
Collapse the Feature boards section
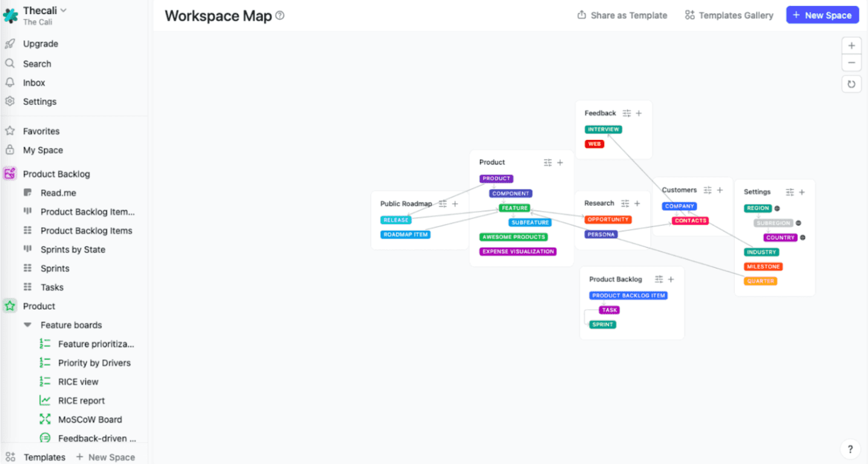[27, 325]
